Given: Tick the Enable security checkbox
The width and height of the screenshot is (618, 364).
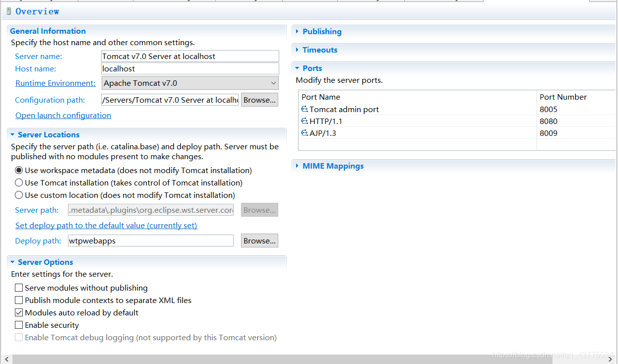Looking at the screenshot, I should tap(19, 325).
